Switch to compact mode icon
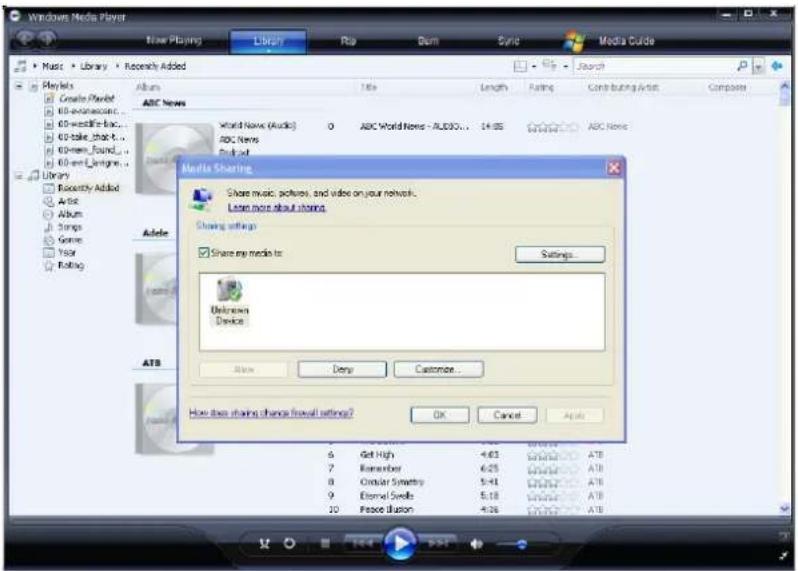The image size is (798, 571). click(x=783, y=556)
